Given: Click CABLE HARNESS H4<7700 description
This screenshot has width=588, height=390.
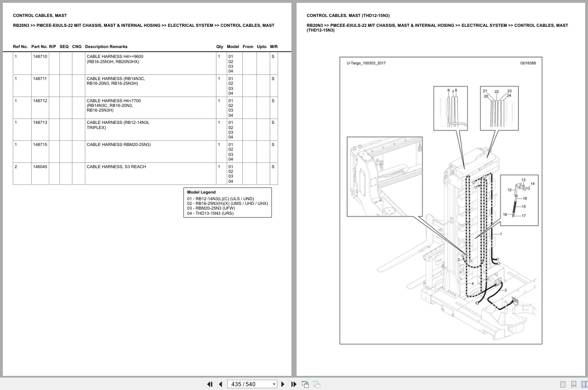Looking at the screenshot, I should click(x=114, y=101).
